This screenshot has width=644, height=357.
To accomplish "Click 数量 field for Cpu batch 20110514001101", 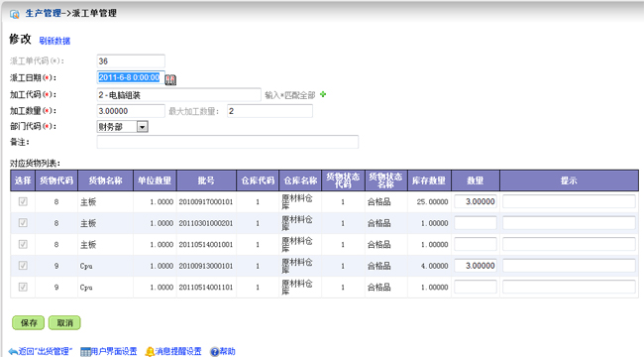I will click(476, 287).
